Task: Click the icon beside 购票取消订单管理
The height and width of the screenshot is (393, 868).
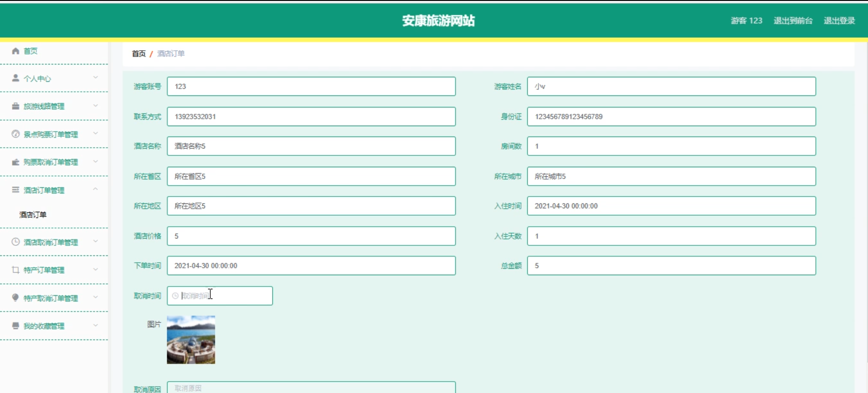Action: (16, 162)
